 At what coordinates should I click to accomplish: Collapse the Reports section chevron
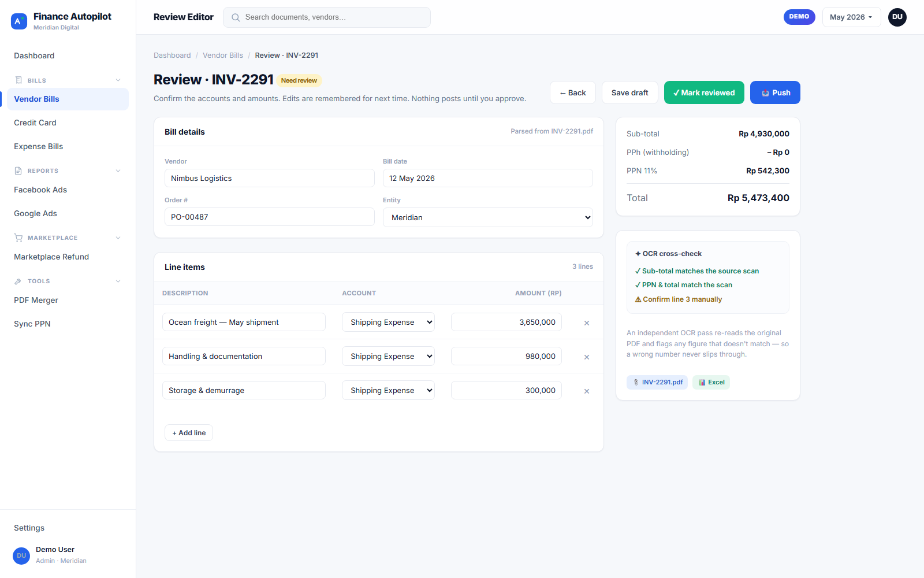tap(118, 171)
